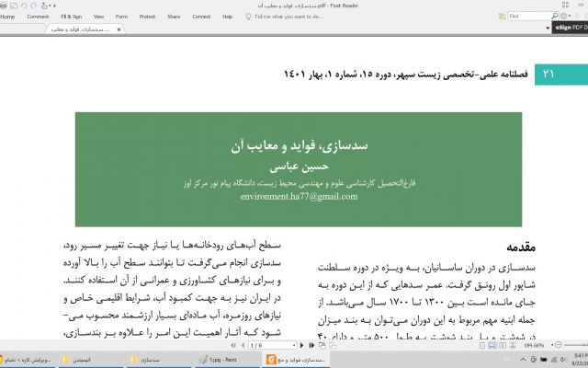Click the page number 21 in header
588x368 pixels.
coord(548,74)
